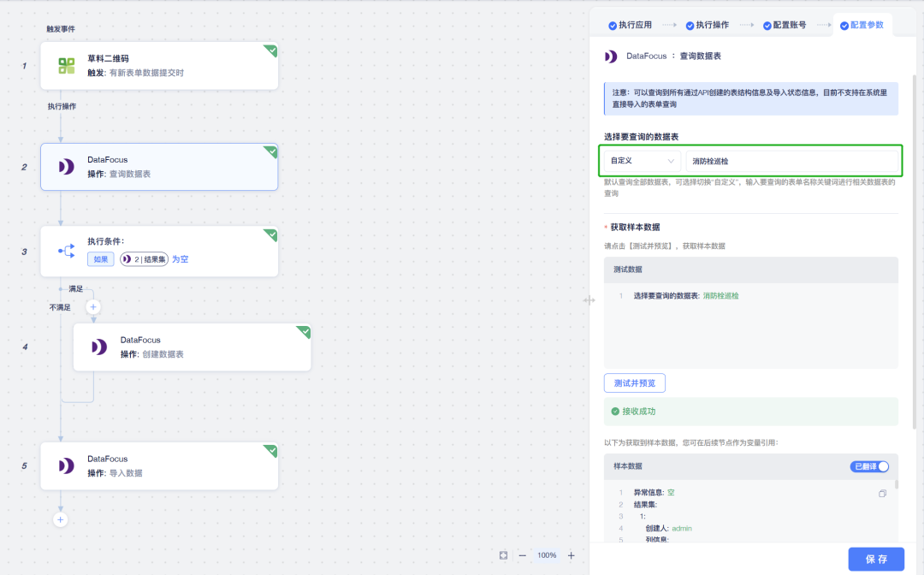Click the 不满足 branch label
Screen dimensions: 924x575
point(60,307)
